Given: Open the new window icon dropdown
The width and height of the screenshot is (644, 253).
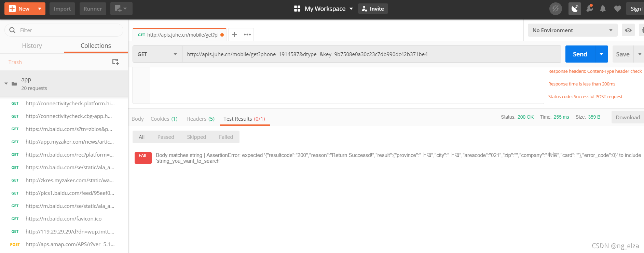Looking at the screenshot, I should click(121, 9).
